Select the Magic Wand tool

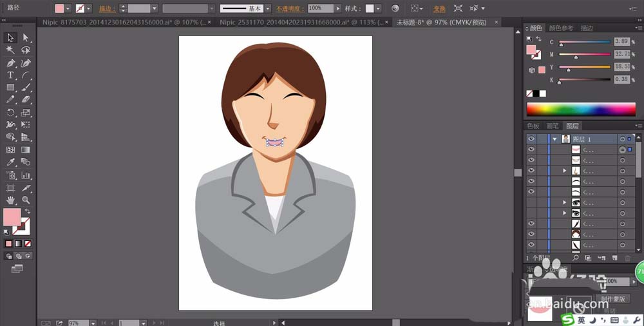(x=11, y=50)
